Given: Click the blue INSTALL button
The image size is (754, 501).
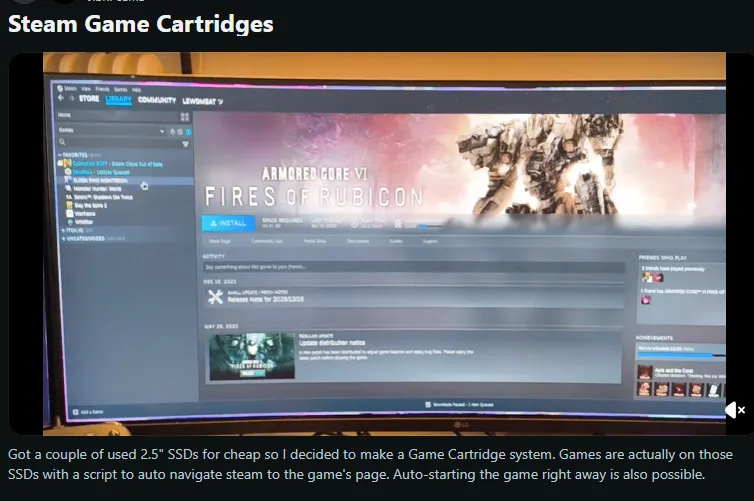Looking at the screenshot, I should 228,223.
